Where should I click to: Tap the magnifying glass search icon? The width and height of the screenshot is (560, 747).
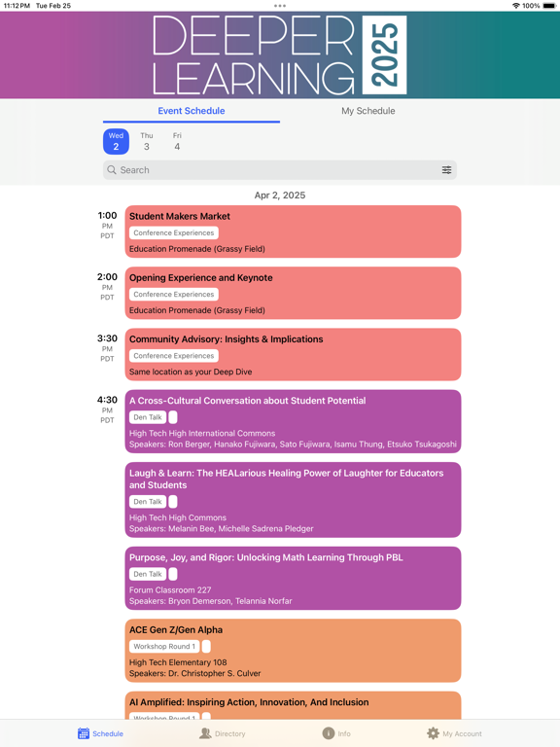tap(112, 170)
